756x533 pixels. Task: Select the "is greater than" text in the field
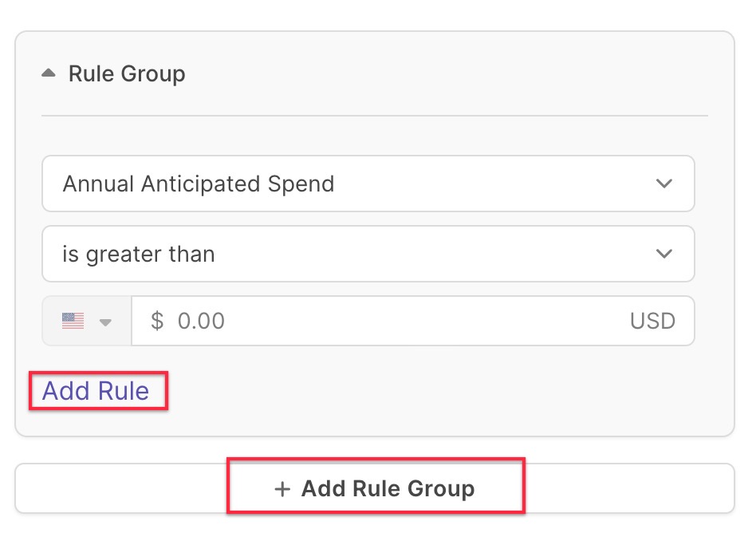[x=139, y=255]
